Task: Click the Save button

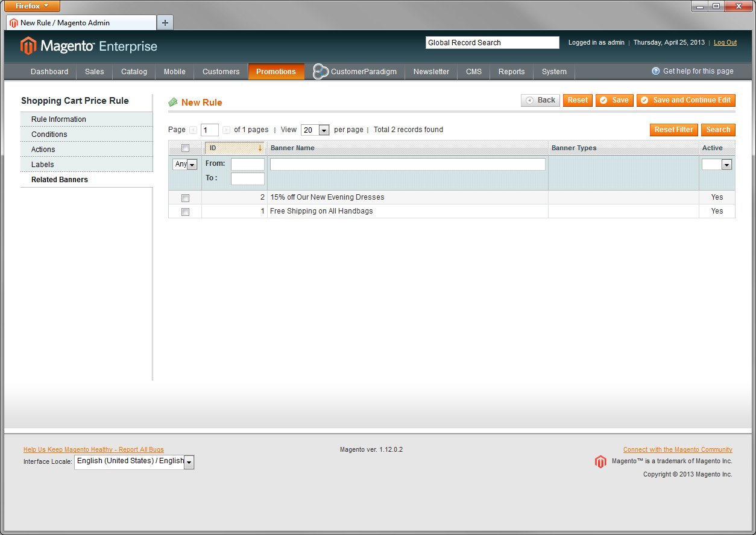Action: (614, 100)
